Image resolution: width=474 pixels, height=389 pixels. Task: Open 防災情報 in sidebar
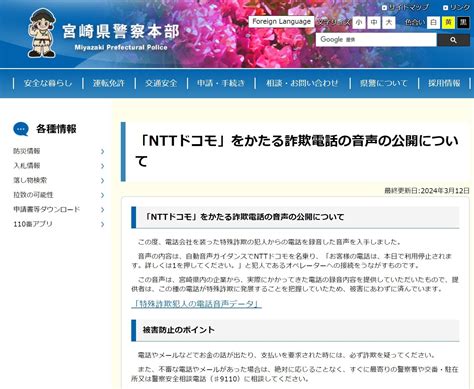tap(27, 151)
